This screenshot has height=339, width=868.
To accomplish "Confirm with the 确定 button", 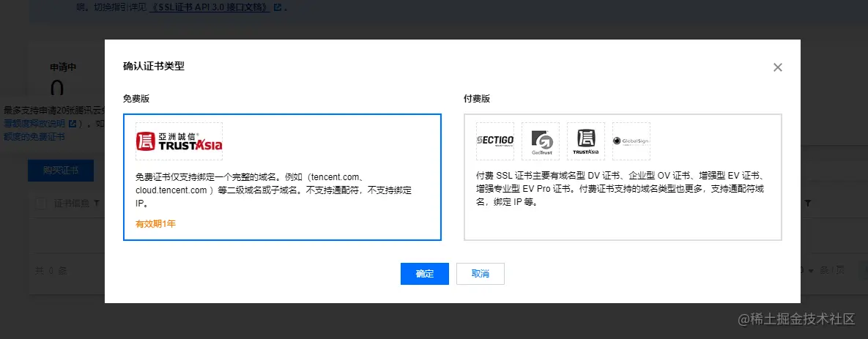I will pos(425,274).
